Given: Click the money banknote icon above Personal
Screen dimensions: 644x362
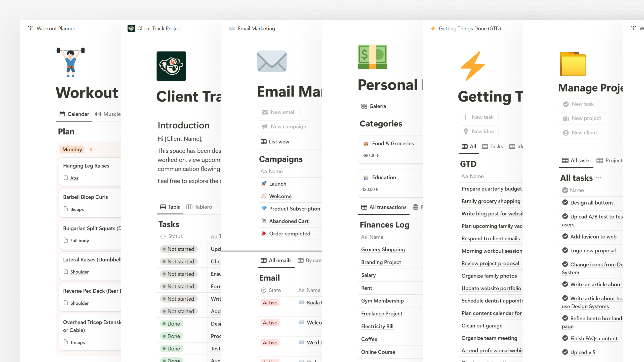Looking at the screenshot, I should coord(373,57).
